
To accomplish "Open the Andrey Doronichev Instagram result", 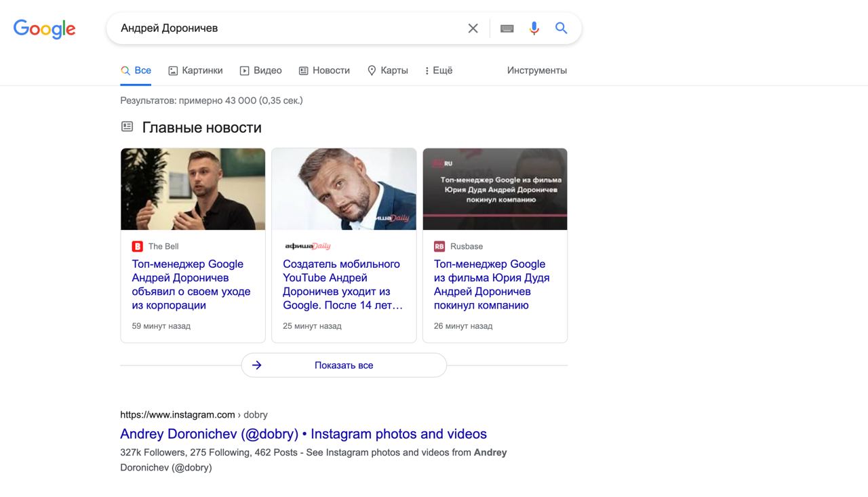I will click(303, 434).
